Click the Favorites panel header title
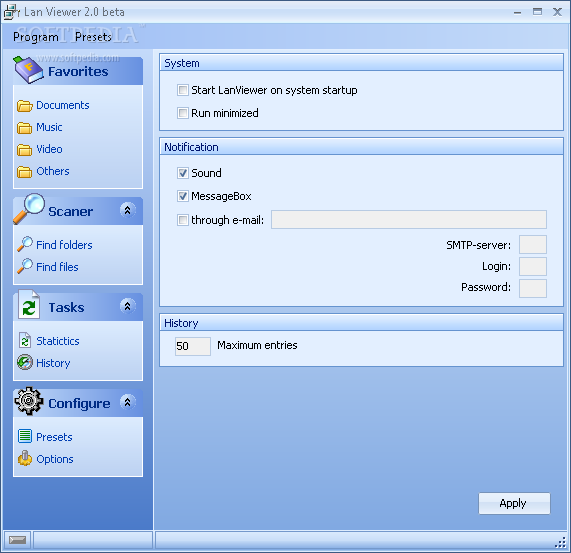The image size is (571, 553). coord(78,71)
